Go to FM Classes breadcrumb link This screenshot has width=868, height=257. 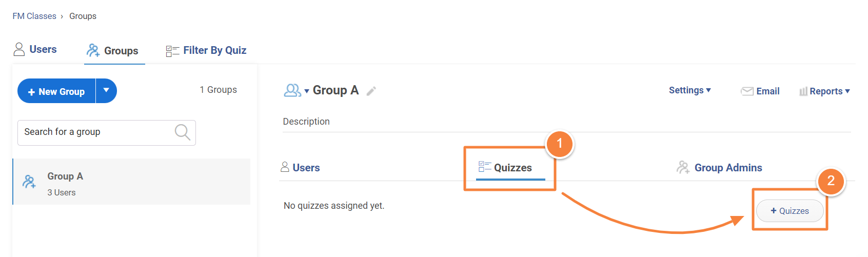click(34, 16)
